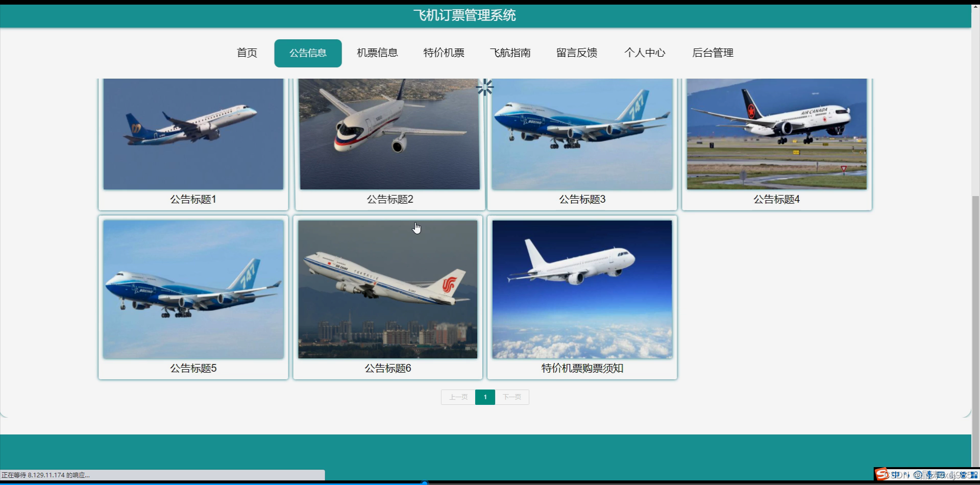
Task: Open 特价机票购票须知 notice
Action: 582,288
